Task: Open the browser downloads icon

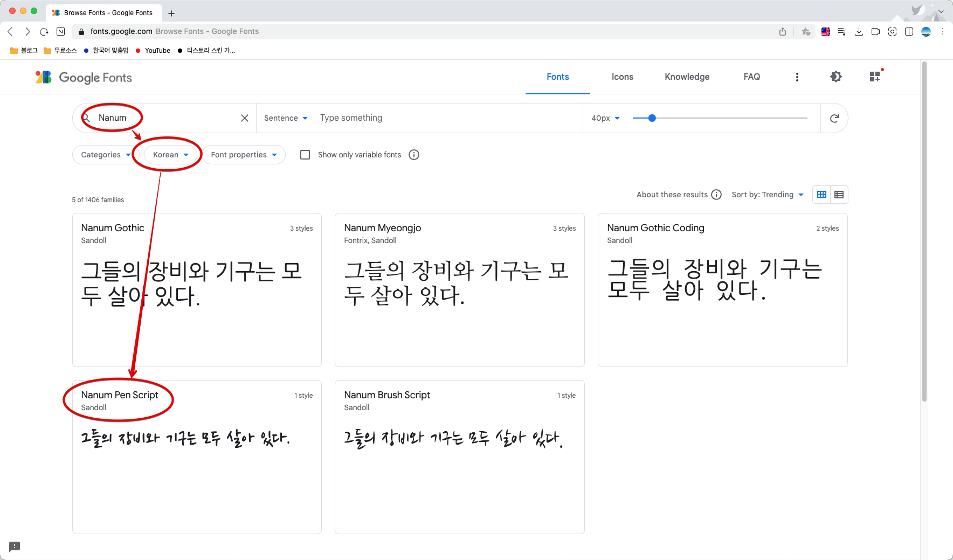Action: coord(859,32)
